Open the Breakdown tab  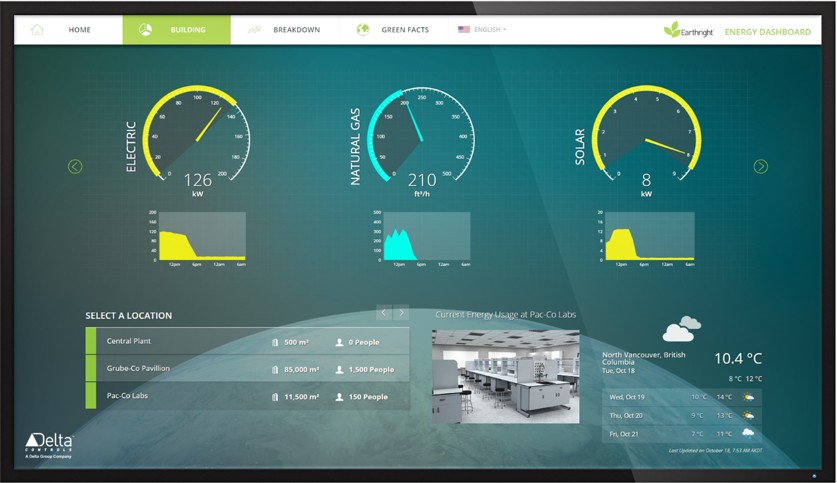(296, 30)
